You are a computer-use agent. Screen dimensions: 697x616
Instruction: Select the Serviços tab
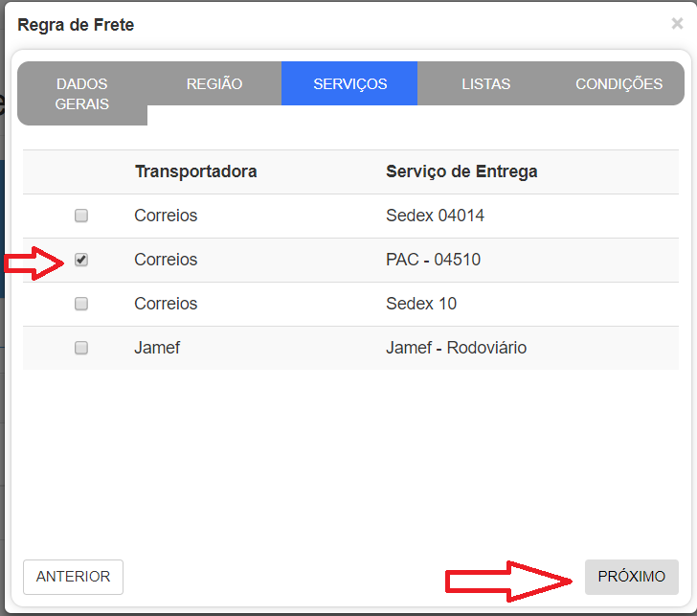pos(349,84)
